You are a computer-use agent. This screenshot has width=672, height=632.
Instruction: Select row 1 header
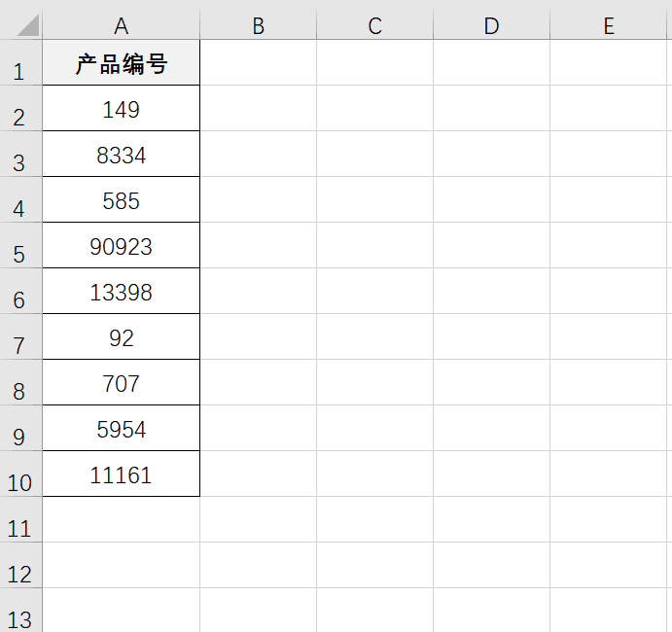(x=20, y=62)
